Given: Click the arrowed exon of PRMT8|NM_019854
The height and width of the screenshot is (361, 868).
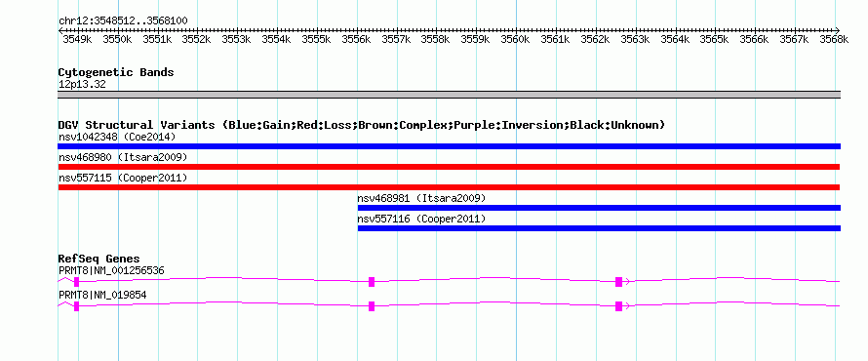Looking at the screenshot, I should (619, 306).
